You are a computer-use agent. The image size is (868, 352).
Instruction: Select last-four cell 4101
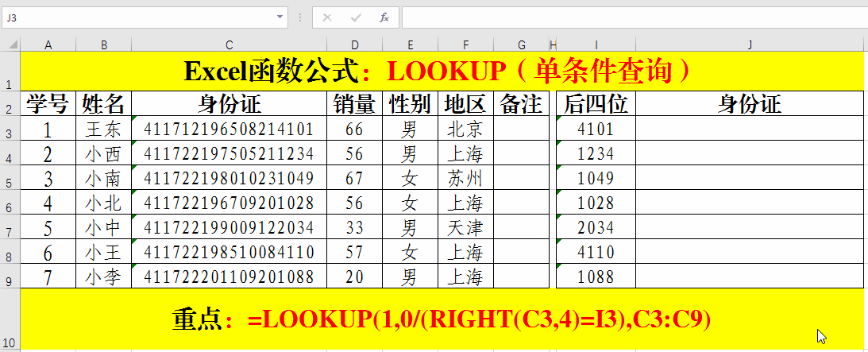pyautogui.click(x=596, y=129)
